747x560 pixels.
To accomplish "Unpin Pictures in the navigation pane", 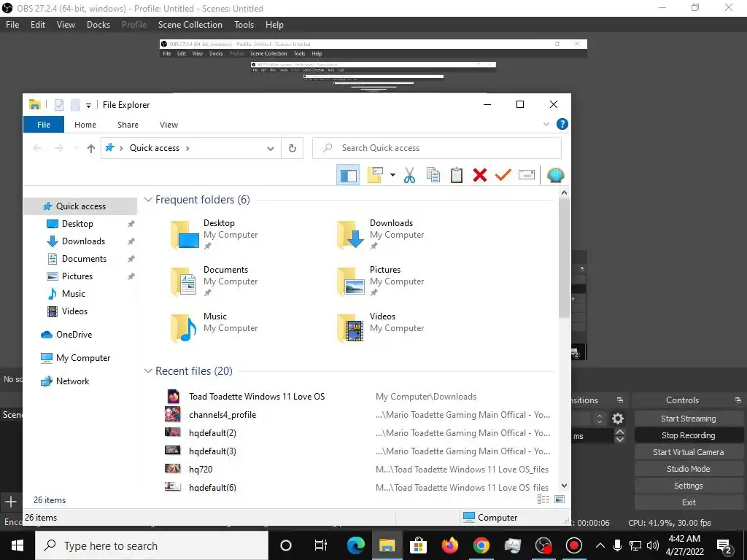I will [x=131, y=276].
